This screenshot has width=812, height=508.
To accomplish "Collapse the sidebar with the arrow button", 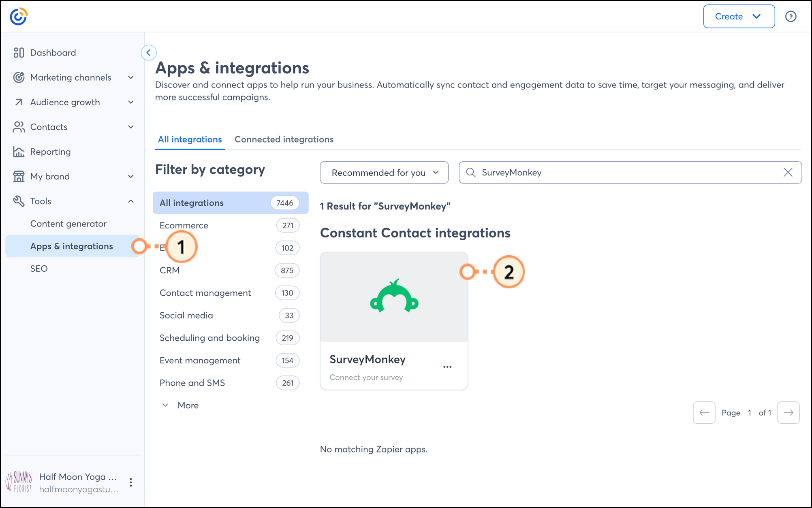I will point(149,53).
